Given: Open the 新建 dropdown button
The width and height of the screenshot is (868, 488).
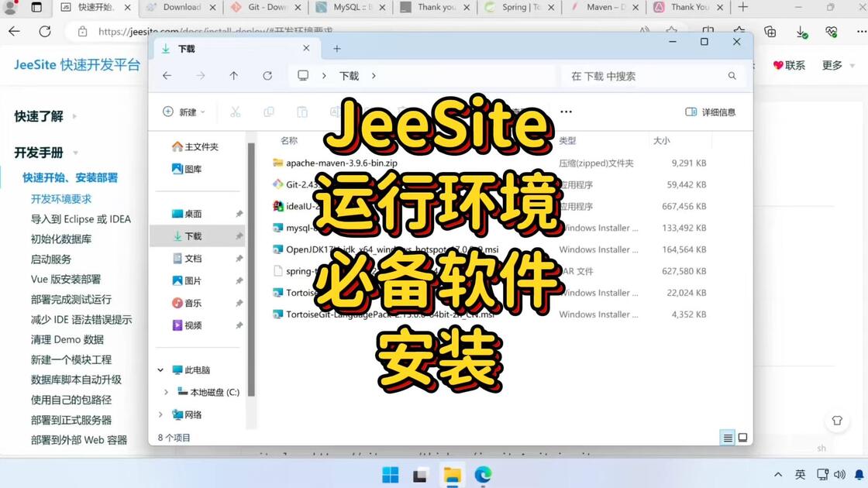Looking at the screenshot, I should coord(184,112).
